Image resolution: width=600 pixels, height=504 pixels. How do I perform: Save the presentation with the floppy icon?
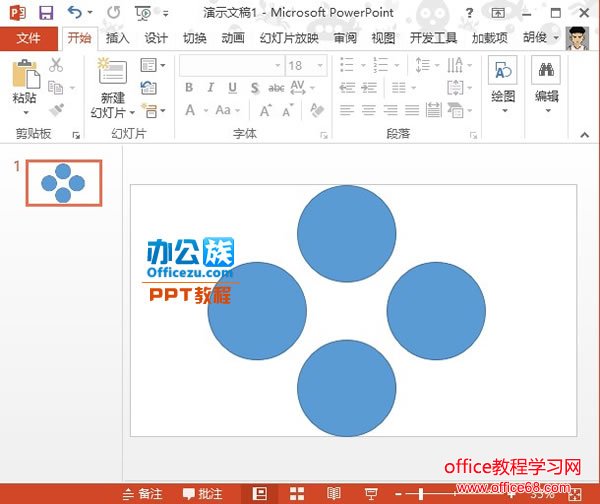pos(46,13)
